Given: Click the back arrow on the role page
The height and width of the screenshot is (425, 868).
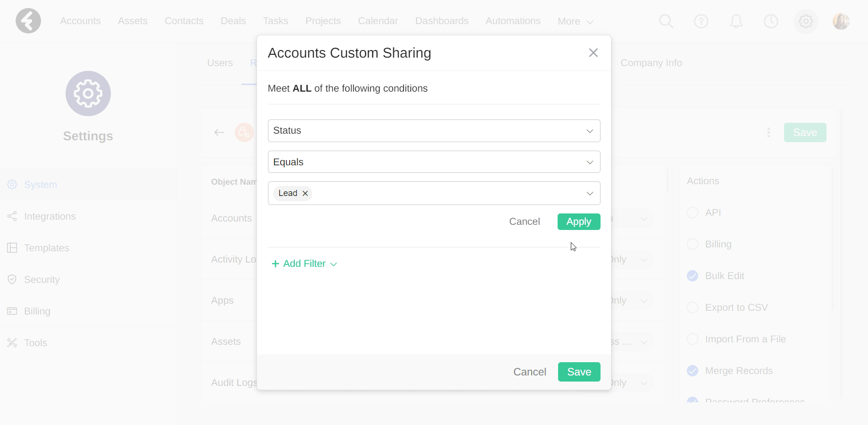Looking at the screenshot, I should tap(219, 132).
